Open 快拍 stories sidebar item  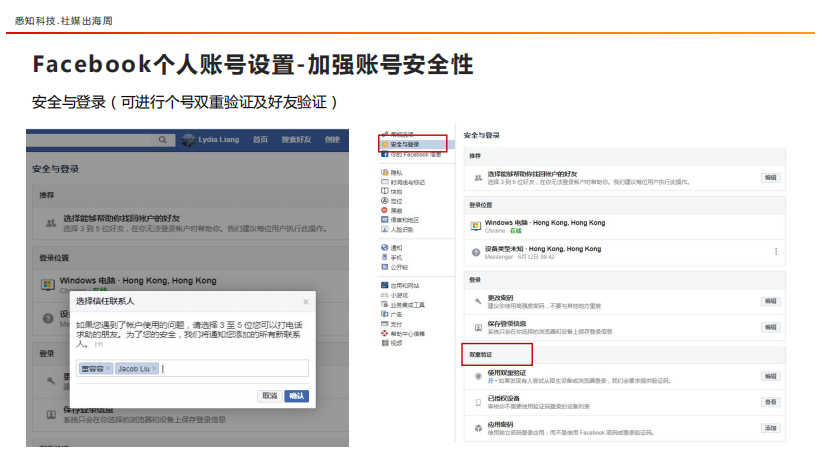click(x=392, y=192)
